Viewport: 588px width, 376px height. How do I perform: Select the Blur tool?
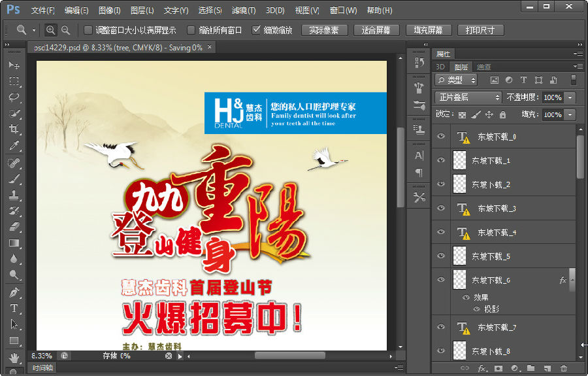click(x=14, y=259)
